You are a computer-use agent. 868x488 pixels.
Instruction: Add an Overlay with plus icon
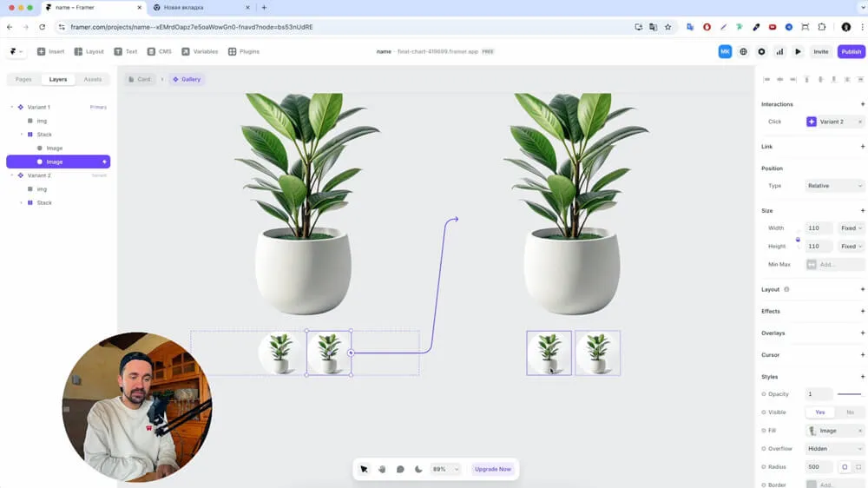coord(862,333)
